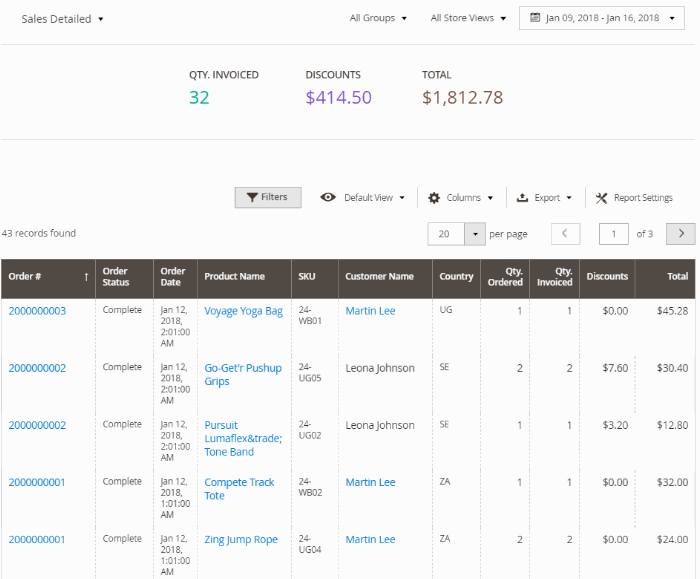
Task: Open the per page count dropdown arrow
Action: tap(475, 234)
